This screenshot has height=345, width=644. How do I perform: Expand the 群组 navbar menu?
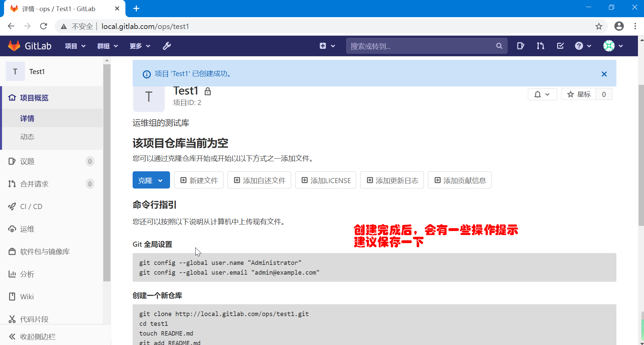[107, 46]
